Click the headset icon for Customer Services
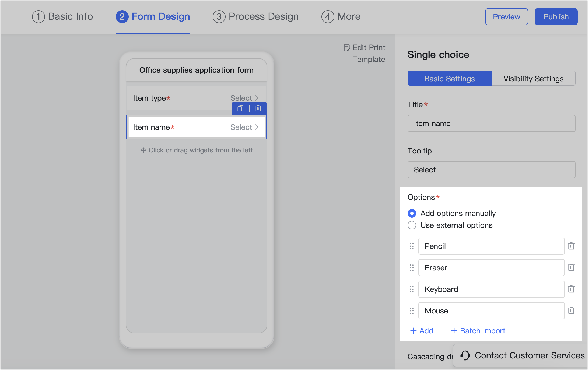The image size is (588, 370). click(x=465, y=355)
